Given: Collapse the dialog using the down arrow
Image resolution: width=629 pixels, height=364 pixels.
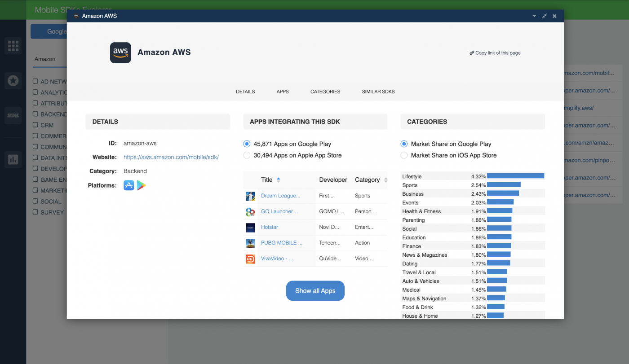Looking at the screenshot, I should click(x=534, y=16).
